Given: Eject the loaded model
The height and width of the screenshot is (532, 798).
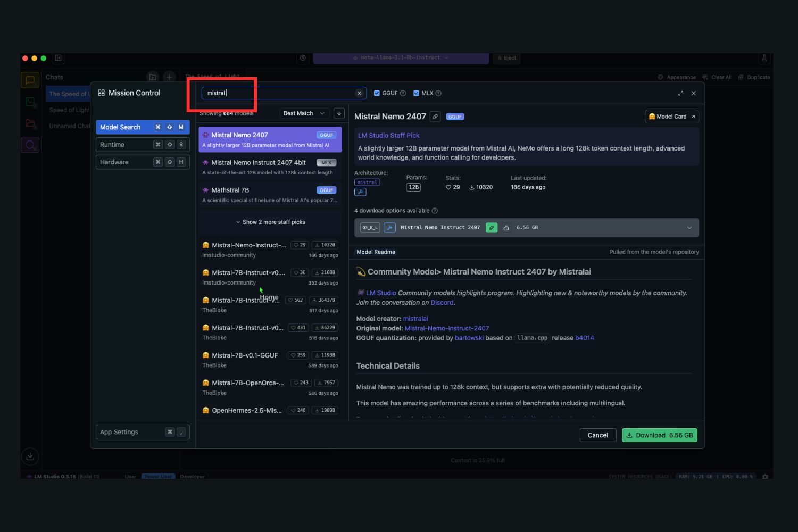Looking at the screenshot, I should [x=507, y=58].
